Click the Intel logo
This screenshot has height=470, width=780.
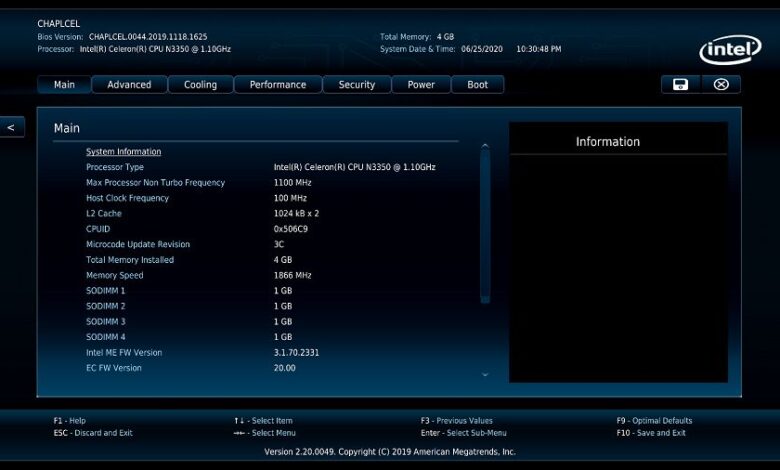[x=730, y=49]
